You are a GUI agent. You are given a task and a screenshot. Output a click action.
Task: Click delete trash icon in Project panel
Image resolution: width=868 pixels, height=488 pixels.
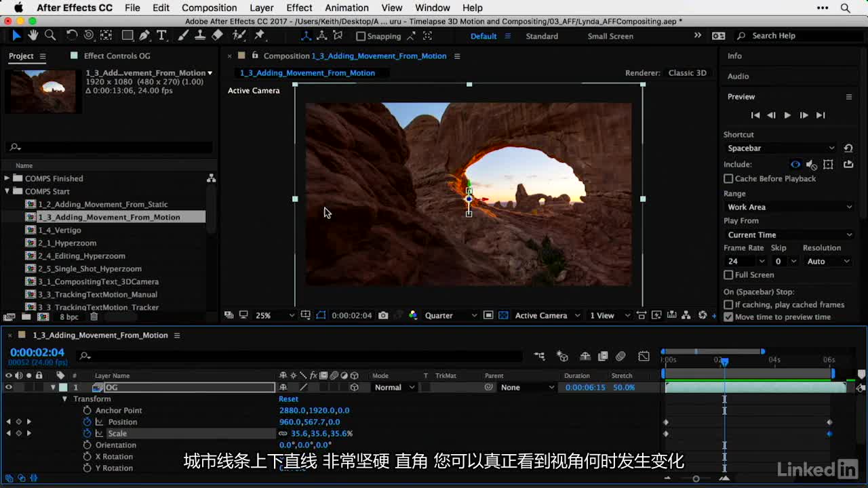pos(94,317)
